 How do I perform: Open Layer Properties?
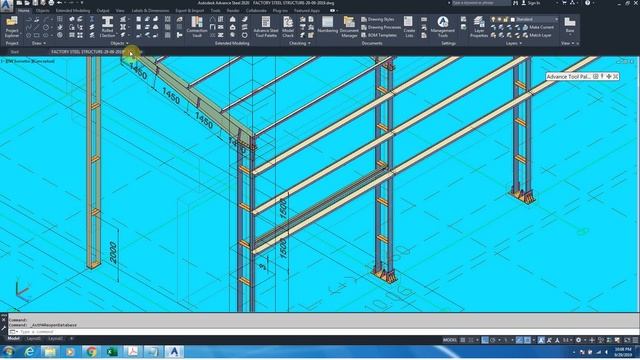[479, 27]
